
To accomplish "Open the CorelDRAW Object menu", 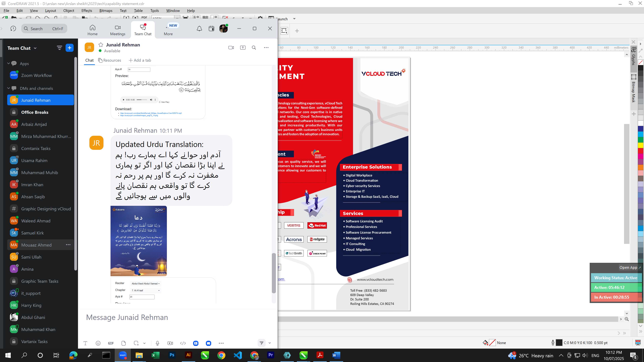I will [x=68, y=11].
